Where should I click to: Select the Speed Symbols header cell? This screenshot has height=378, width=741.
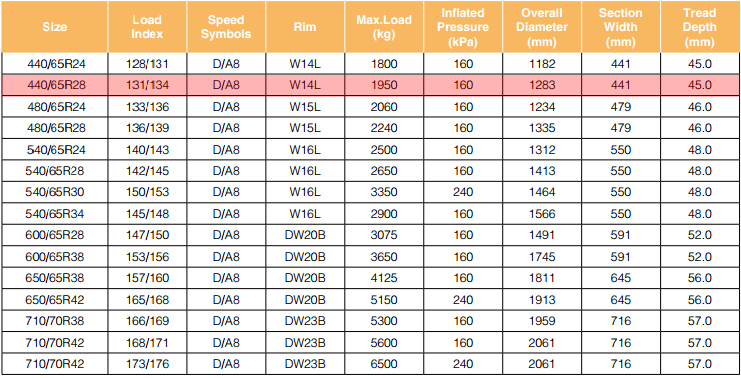pyautogui.click(x=226, y=26)
